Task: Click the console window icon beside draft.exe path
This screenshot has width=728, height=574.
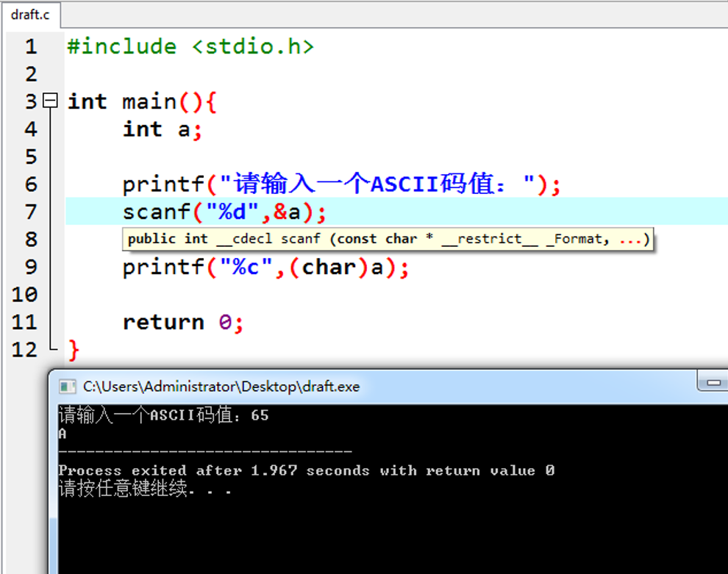Action: tap(68, 387)
